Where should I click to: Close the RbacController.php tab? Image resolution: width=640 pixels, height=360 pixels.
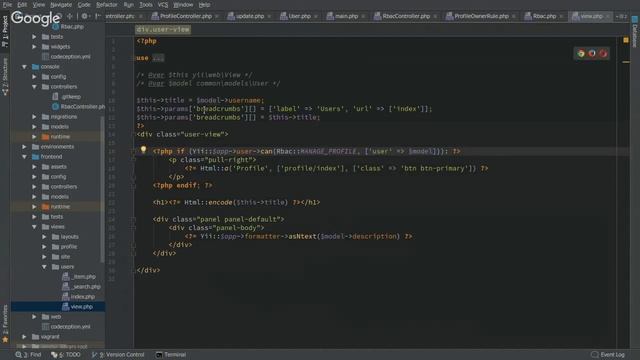pyautogui.click(x=435, y=16)
